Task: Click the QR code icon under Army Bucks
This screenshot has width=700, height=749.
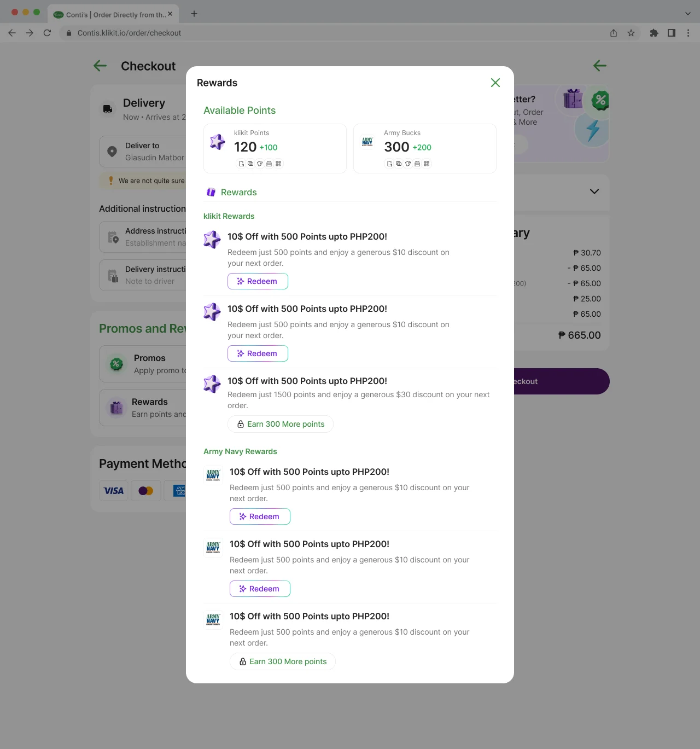Action: point(427,164)
